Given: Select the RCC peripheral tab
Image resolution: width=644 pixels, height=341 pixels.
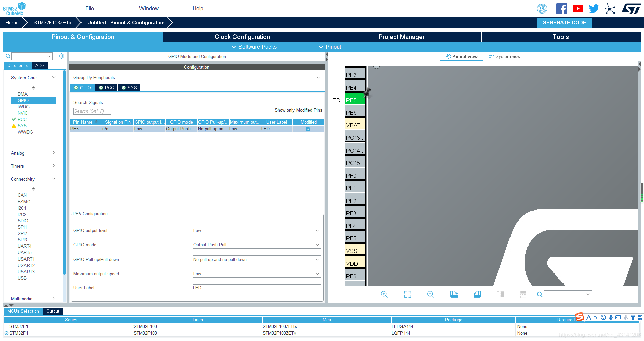Looking at the screenshot, I should pos(106,88).
